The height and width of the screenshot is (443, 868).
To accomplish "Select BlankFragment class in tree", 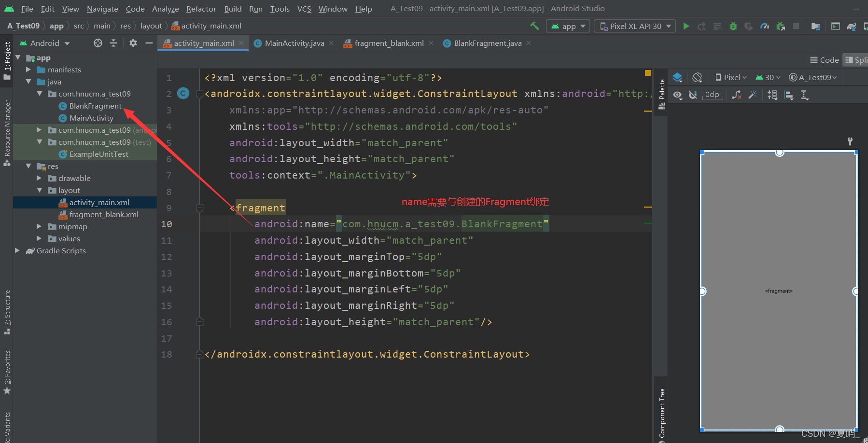I will tap(95, 106).
